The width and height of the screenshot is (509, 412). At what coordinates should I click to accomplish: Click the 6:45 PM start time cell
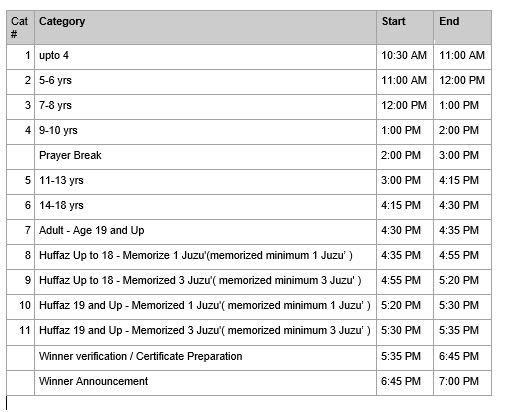point(405,383)
